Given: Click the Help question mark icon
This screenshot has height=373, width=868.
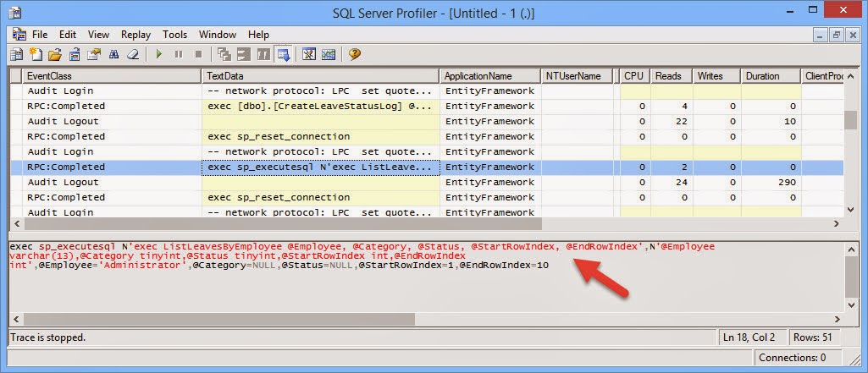Looking at the screenshot, I should pyautogui.click(x=355, y=54).
